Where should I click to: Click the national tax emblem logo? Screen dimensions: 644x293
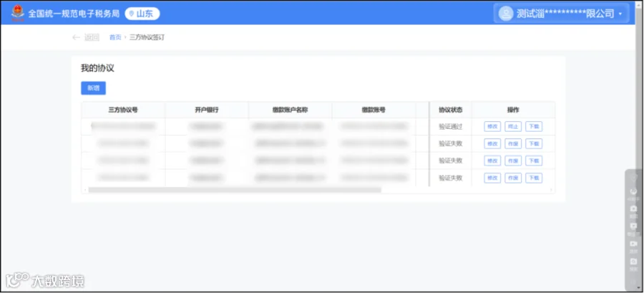(18, 13)
